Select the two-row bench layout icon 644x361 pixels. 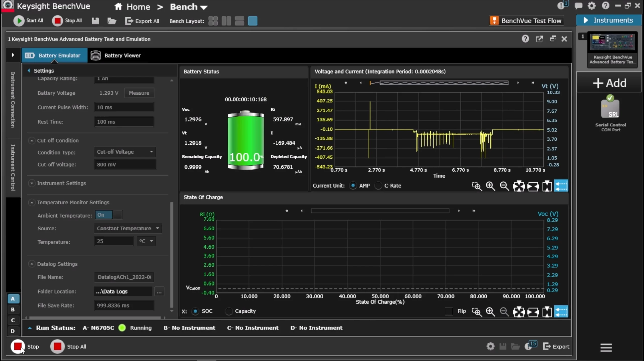coord(240,21)
